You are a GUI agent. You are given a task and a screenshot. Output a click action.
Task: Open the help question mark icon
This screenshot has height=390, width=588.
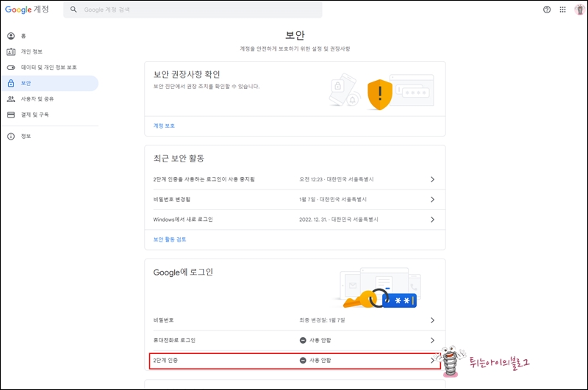[x=547, y=10]
